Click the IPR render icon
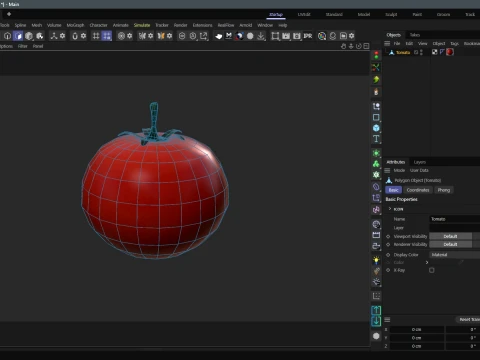 [308, 36]
